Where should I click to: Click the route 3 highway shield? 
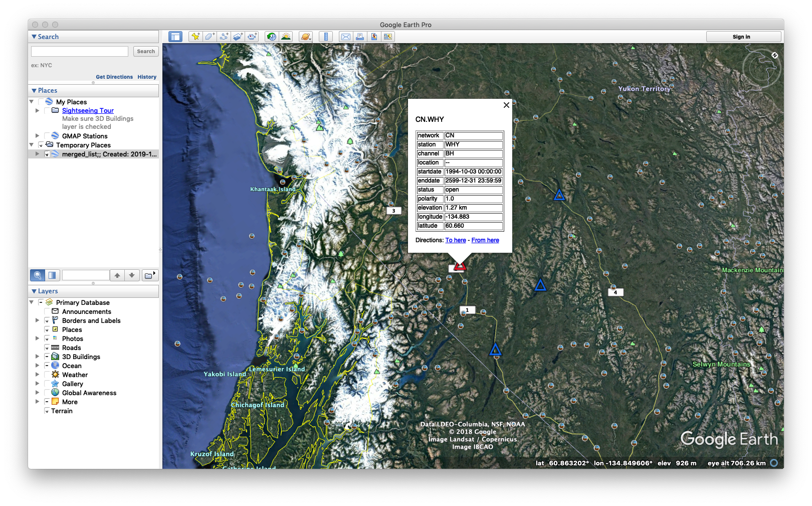click(x=394, y=211)
